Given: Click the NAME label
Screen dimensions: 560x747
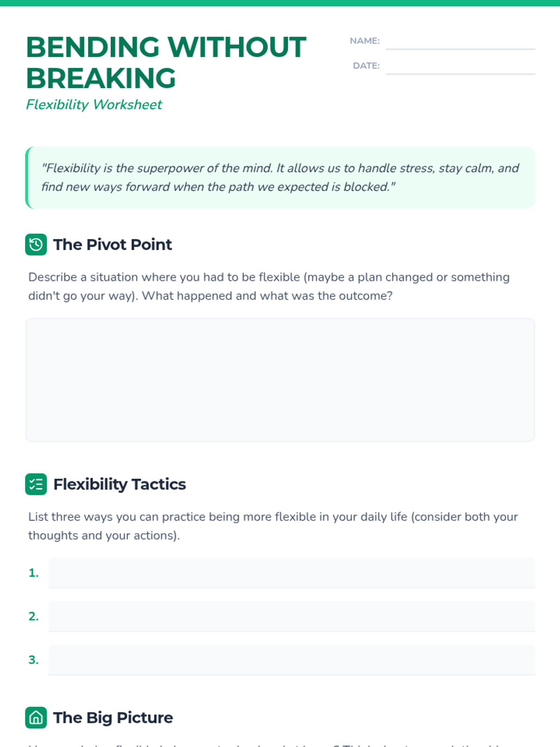Looking at the screenshot, I should tap(364, 41).
